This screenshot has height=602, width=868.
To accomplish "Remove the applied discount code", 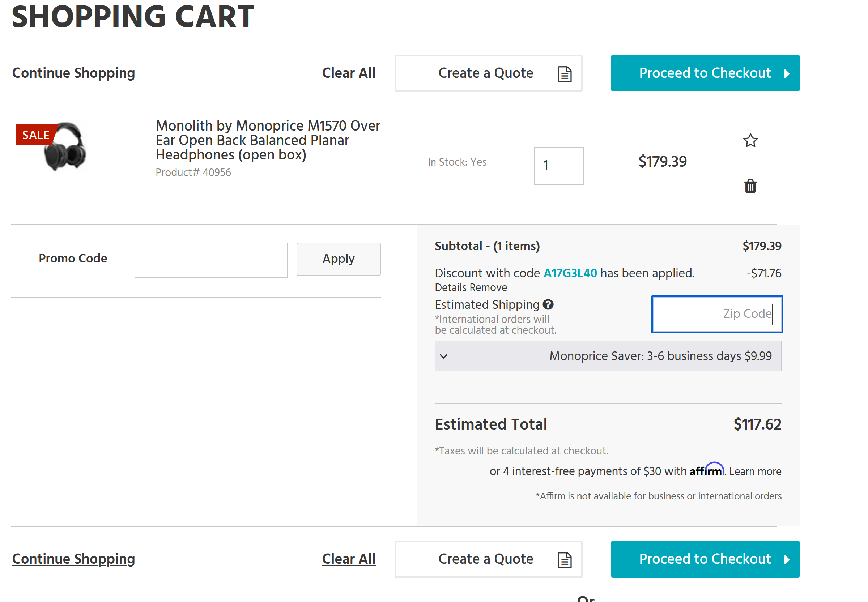I will (x=488, y=287).
